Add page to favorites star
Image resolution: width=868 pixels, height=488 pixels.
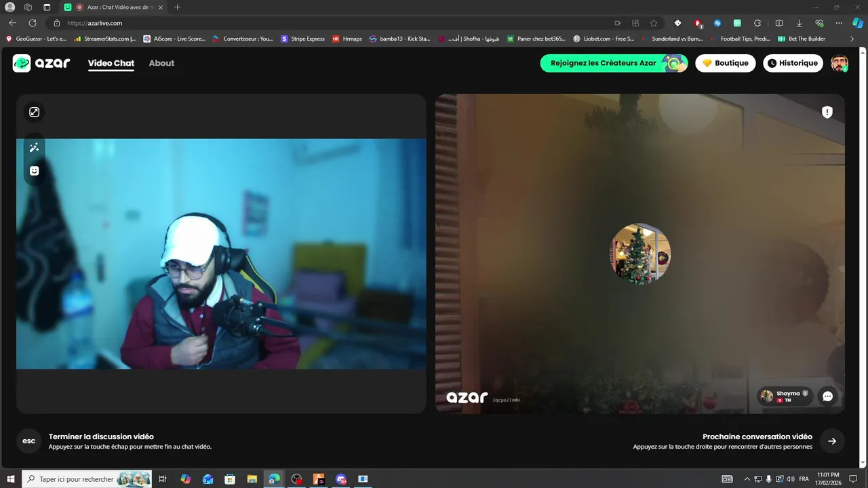(654, 23)
